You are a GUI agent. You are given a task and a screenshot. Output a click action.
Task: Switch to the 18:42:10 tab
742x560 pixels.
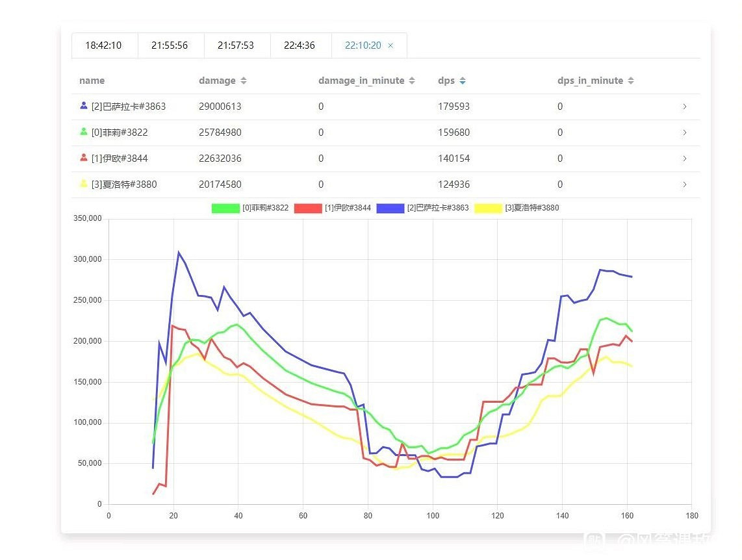(103, 45)
